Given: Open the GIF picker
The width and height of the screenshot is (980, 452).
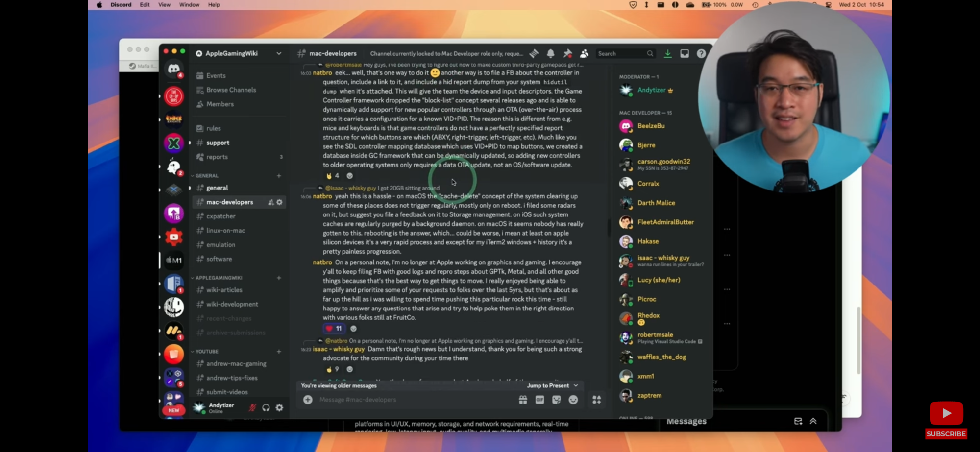Looking at the screenshot, I should (x=539, y=400).
